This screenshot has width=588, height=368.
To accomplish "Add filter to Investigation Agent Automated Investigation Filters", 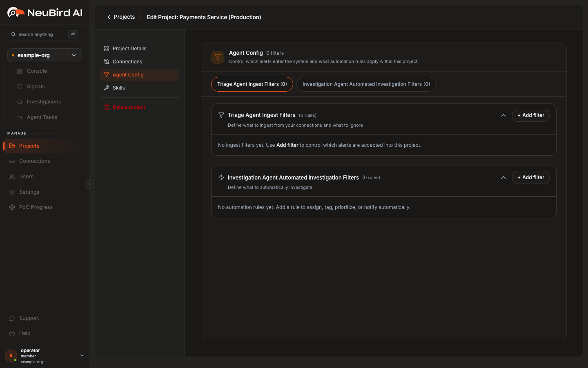I will tap(531, 177).
